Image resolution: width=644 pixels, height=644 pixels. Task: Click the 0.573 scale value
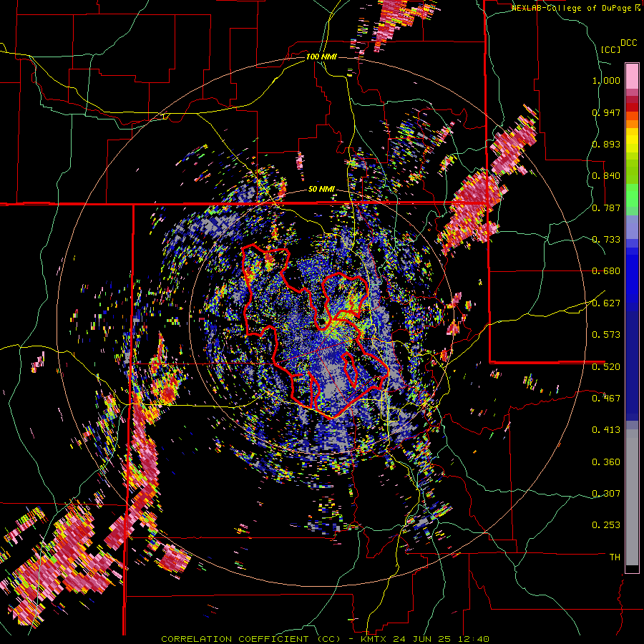(x=606, y=335)
